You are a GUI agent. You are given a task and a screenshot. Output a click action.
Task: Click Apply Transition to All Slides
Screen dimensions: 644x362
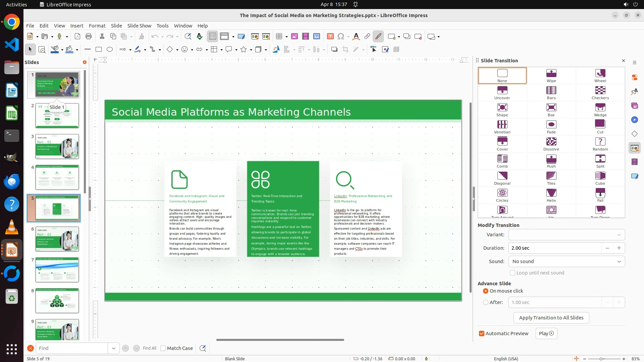(551, 318)
